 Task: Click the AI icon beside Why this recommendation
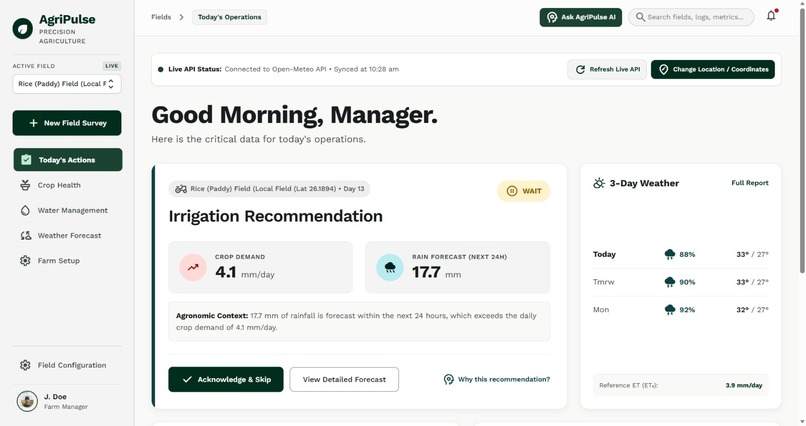pos(449,379)
